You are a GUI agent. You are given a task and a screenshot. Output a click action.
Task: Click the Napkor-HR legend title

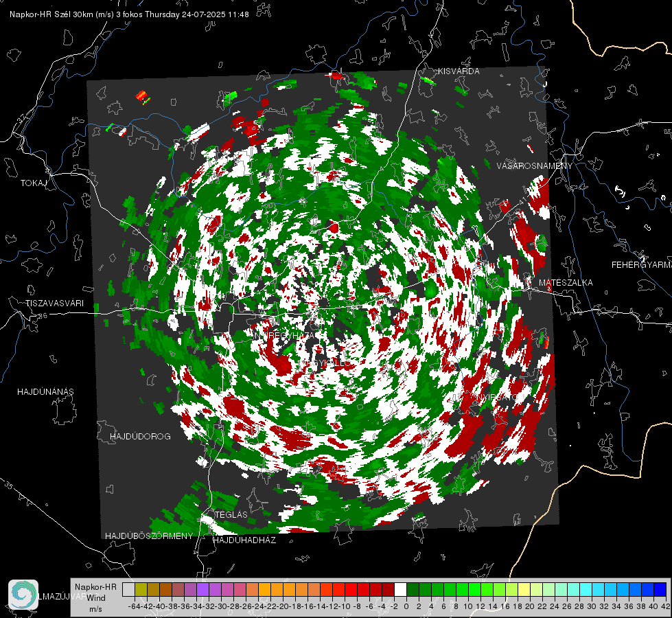95,587
